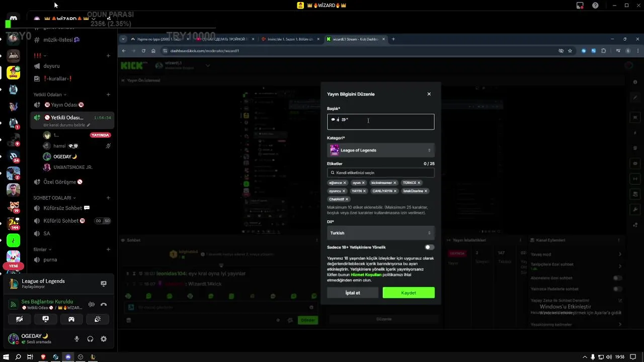The height and width of the screenshot is (362, 644).
Task: Click the Kendi etiketinizi seçin tag field
Action: point(380,172)
